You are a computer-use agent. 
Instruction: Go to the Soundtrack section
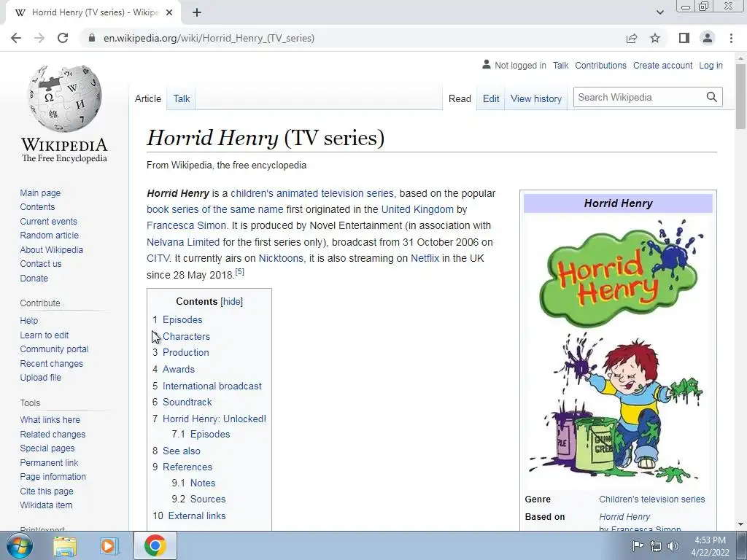[187, 402]
